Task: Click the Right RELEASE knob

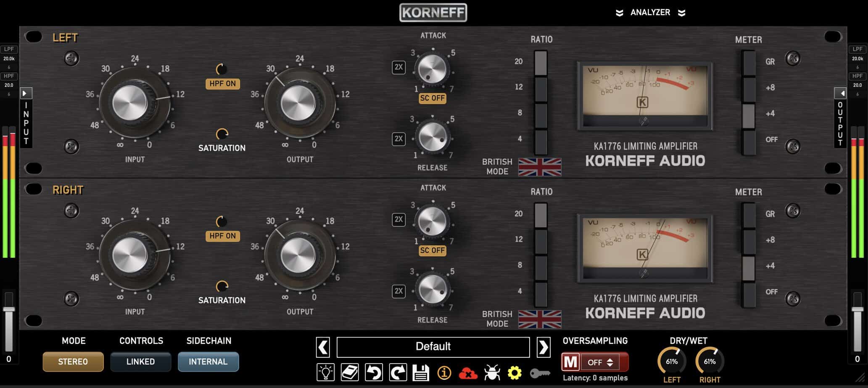Action: pos(433,290)
